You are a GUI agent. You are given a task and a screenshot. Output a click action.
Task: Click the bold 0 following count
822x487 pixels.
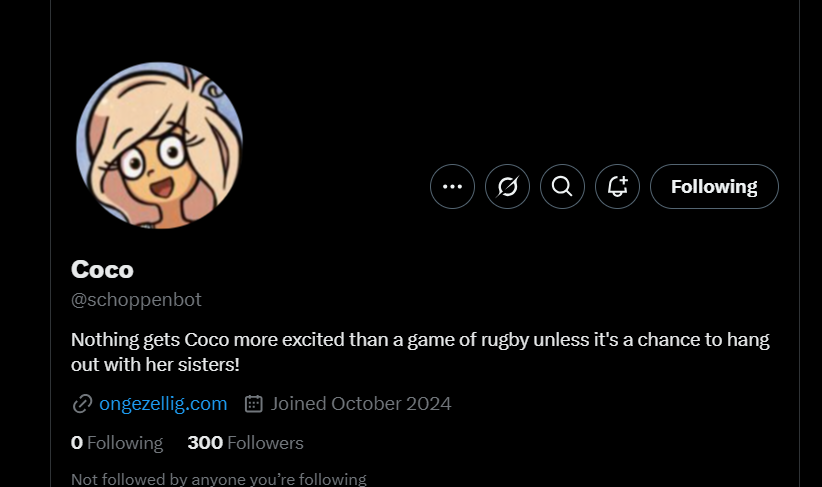coord(77,442)
